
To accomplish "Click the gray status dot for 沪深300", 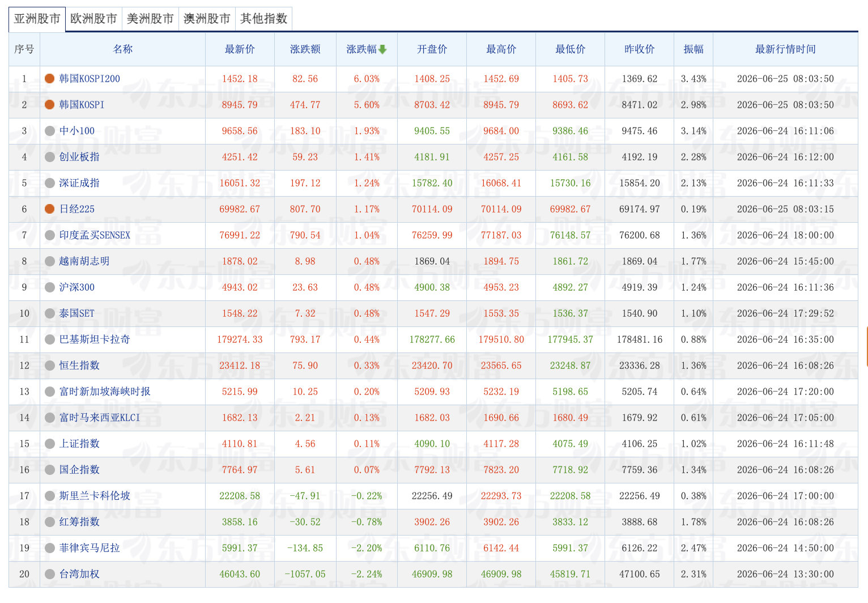I will [49, 287].
